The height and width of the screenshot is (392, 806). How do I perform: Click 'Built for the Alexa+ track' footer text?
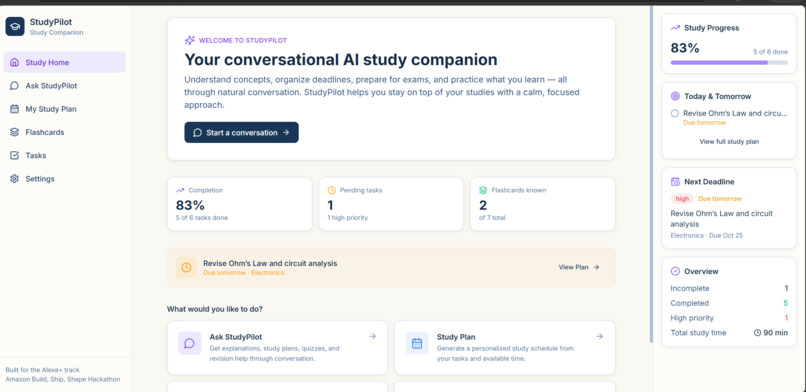point(43,370)
